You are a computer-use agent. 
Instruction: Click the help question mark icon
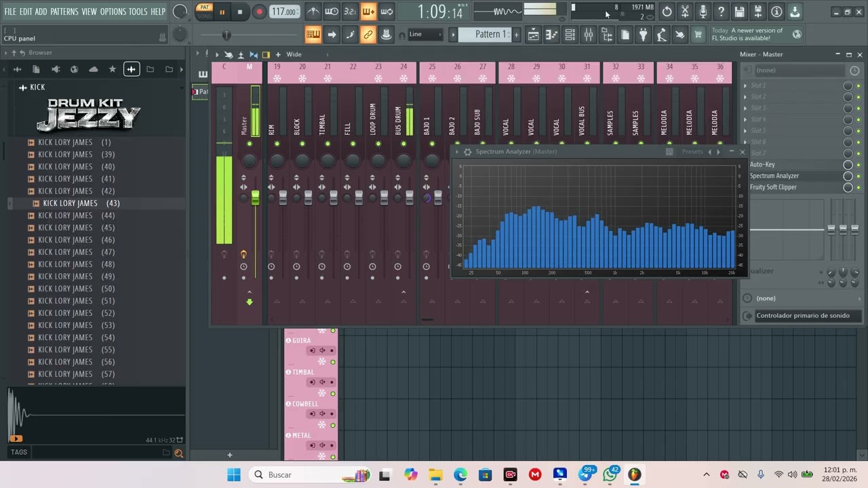pos(722,12)
